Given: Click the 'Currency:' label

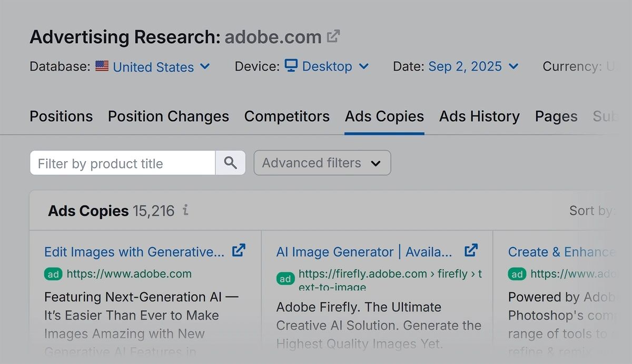Looking at the screenshot, I should coord(572,66).
